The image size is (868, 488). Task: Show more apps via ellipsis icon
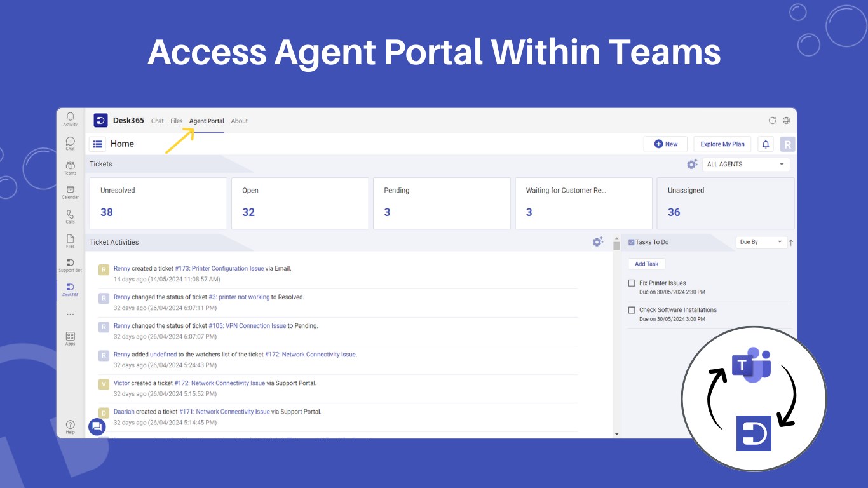(70, 315)
